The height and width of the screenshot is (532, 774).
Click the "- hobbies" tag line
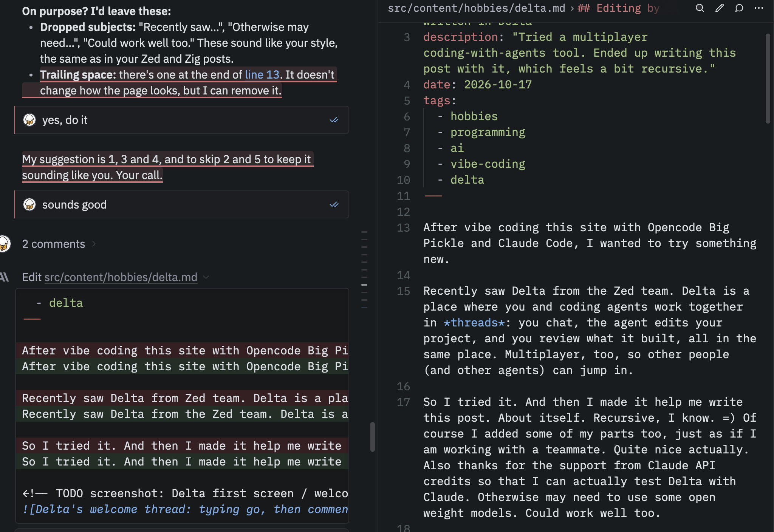pyautogui.click(x=467, y=116)
